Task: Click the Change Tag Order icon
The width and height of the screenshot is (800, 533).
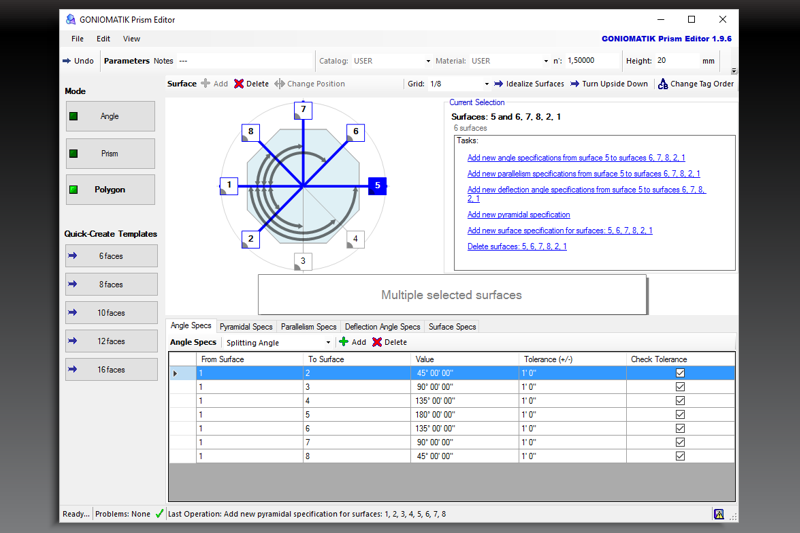Action: pos(663,84)
